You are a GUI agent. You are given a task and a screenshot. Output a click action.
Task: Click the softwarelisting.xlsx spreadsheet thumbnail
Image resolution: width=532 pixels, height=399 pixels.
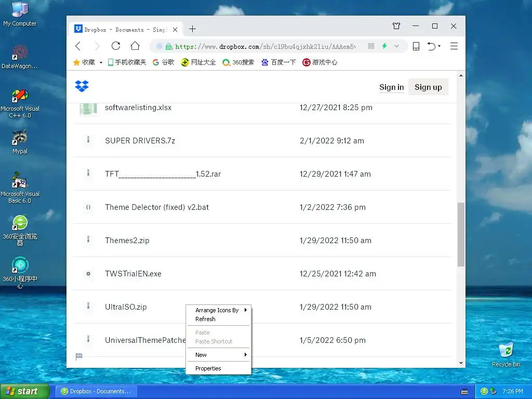click(x=88, y=109)
